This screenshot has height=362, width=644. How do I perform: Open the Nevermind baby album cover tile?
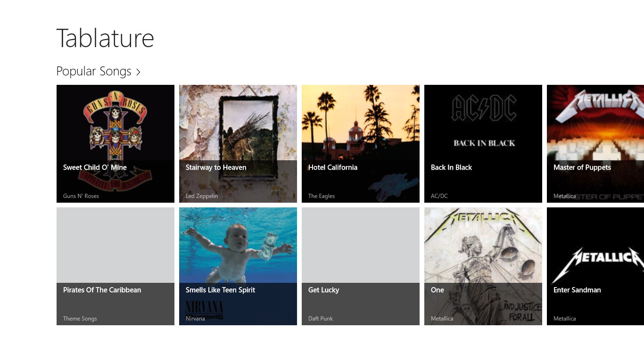238,245
